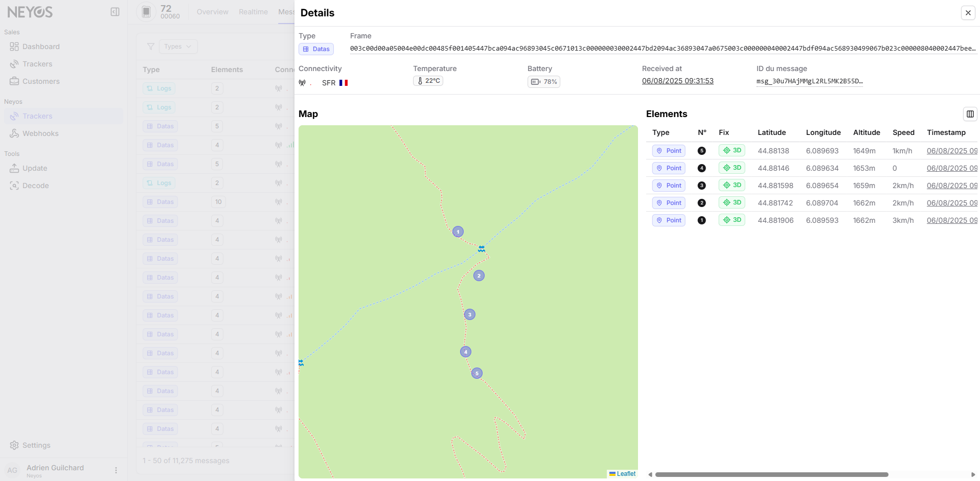Close the Details panel
Viewport: 980px width, 481px height.
(x=968, y=13)
